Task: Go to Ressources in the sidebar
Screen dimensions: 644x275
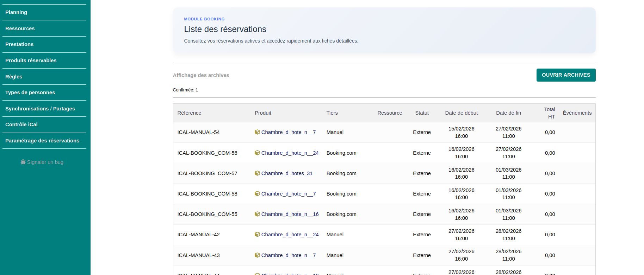Action: 20,28
